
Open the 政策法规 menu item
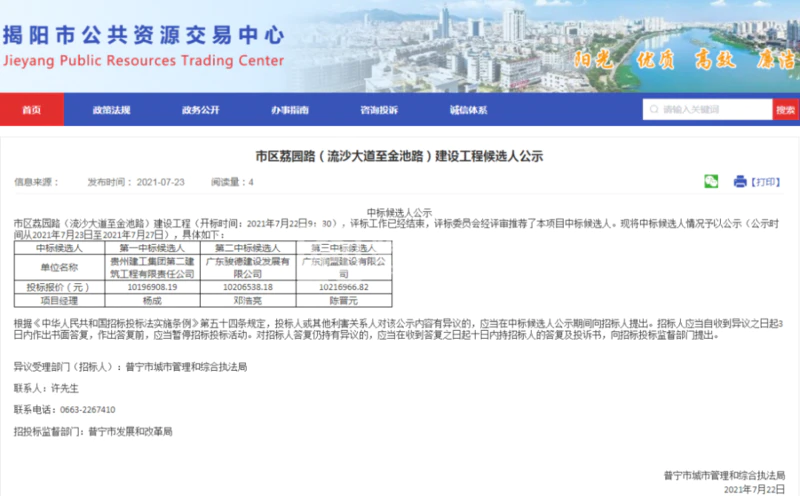[111, 109]
